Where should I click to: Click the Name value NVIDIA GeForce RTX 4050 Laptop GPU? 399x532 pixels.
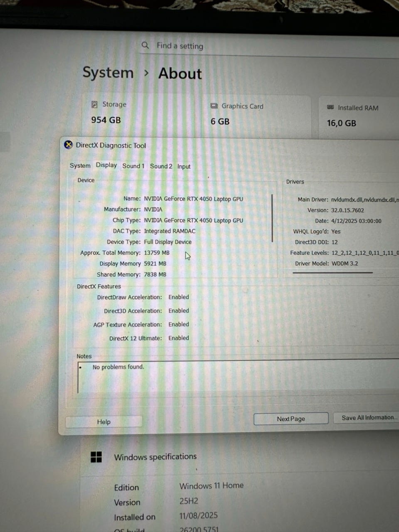pyautogui.click(x=193, y=199)
